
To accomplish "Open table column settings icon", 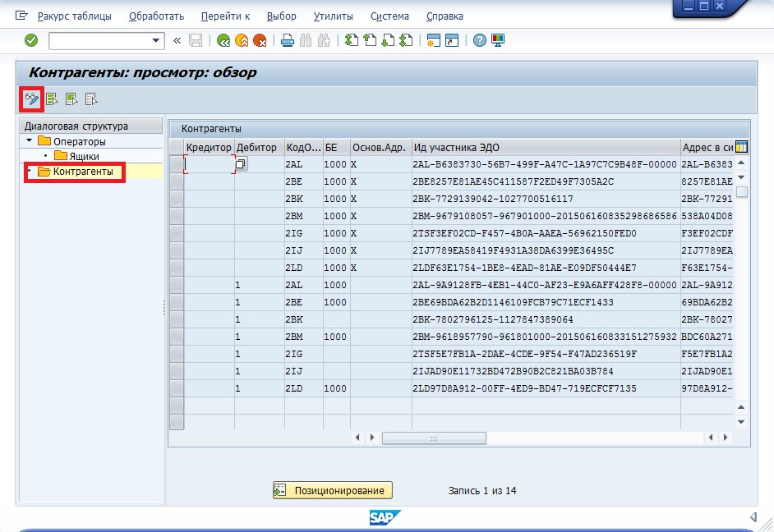I will (x=741, y=148).
